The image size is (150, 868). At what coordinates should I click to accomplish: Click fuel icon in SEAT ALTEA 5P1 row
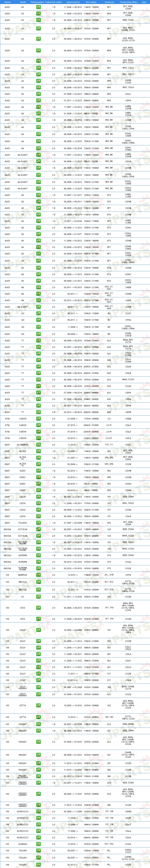(39, 451)
